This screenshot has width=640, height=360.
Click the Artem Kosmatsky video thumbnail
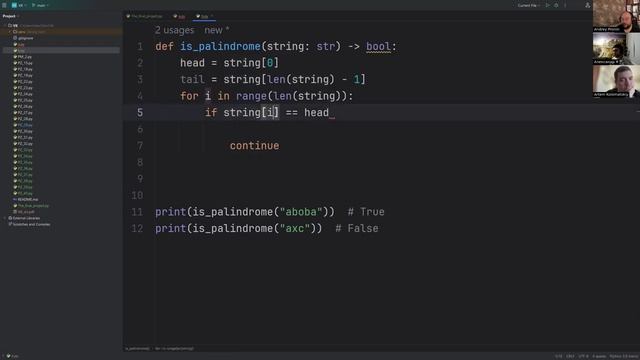tap(616, 81)
